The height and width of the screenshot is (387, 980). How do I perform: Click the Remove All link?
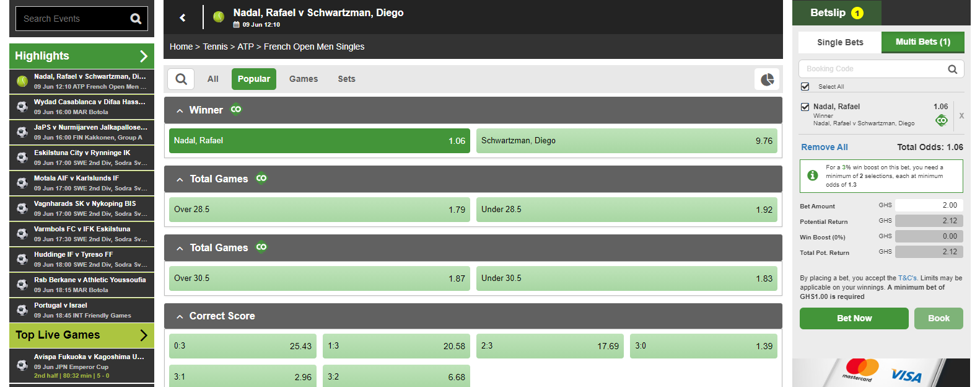[824, 147]
